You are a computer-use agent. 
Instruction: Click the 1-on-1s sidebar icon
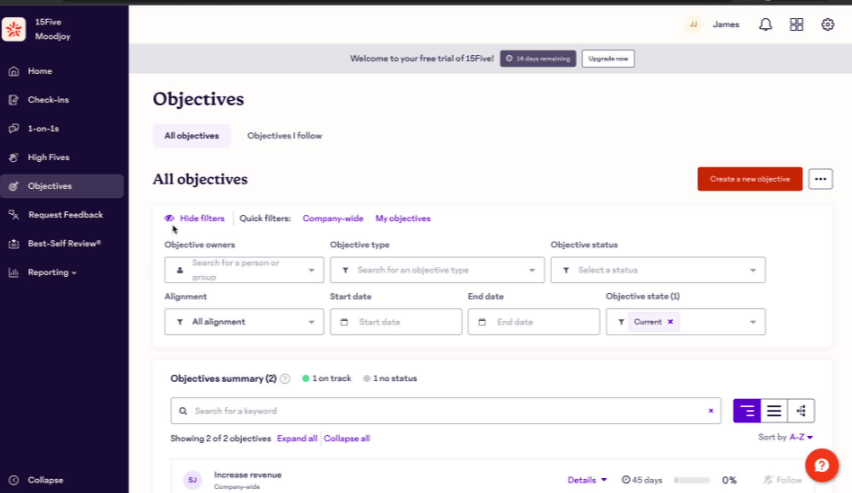coord(14,129)
